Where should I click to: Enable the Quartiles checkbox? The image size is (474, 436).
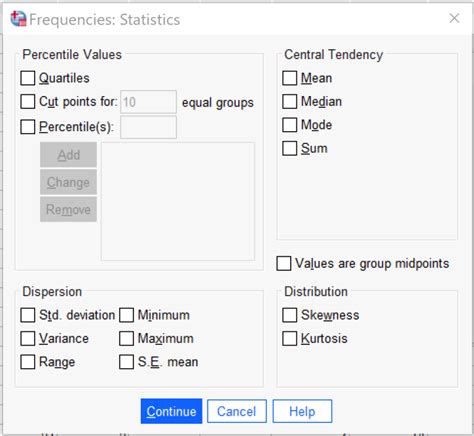(x=28, y=78)
